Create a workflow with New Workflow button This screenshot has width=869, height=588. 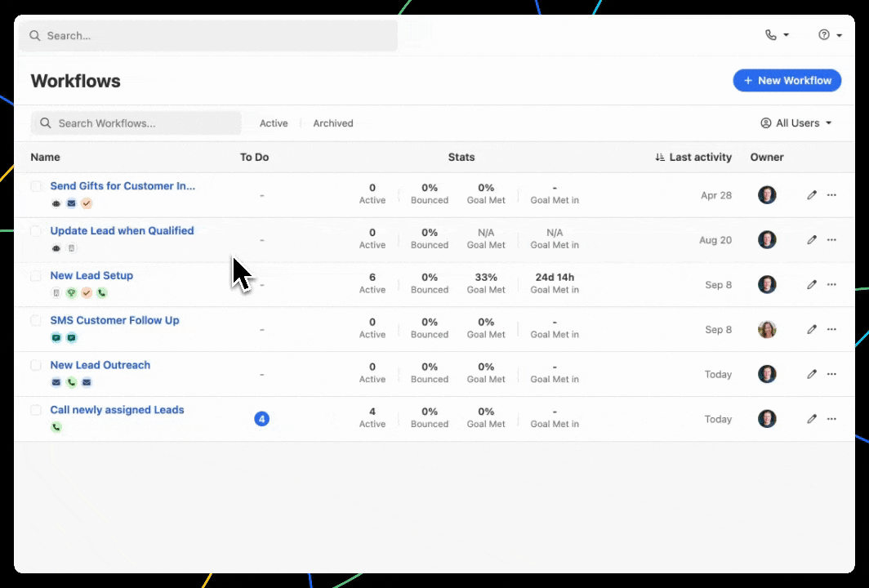tap(787, 80)
